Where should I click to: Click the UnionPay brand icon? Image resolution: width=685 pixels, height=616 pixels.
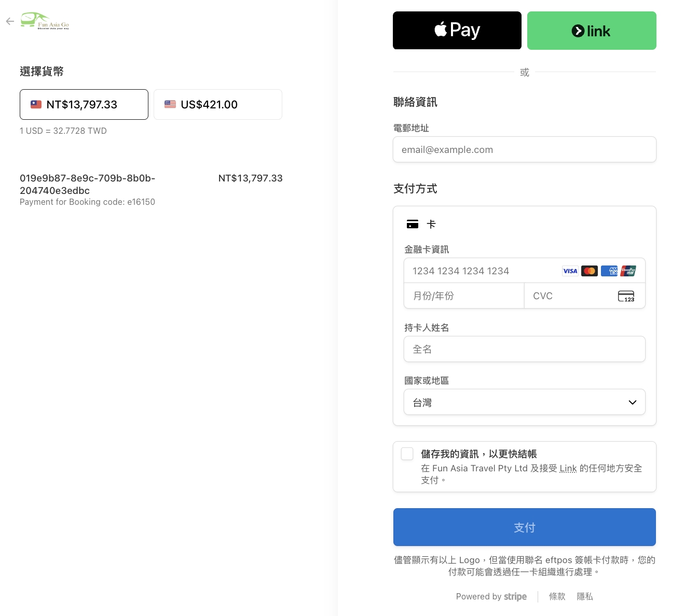pos(628,271)
